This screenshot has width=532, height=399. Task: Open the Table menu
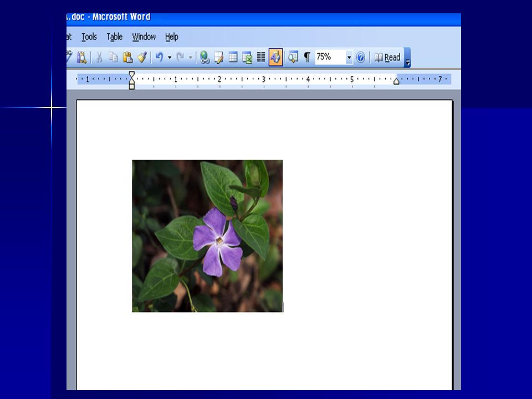coord(115,37)
